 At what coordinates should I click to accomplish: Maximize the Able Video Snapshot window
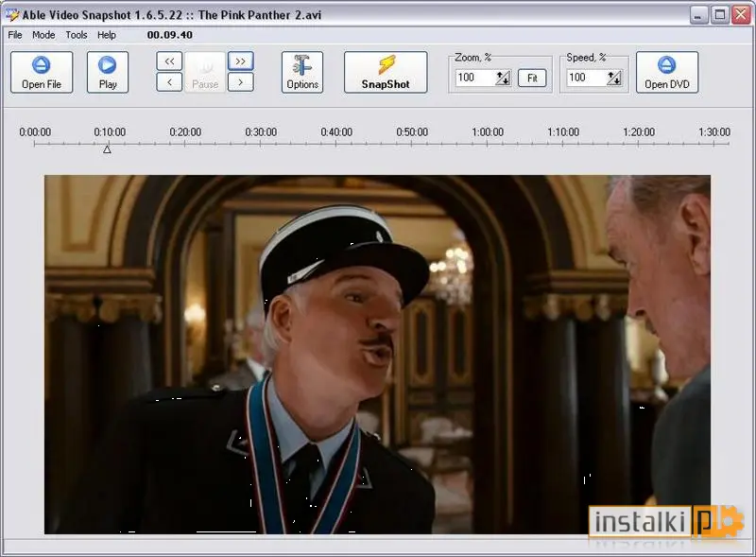(x=720, y=14)
